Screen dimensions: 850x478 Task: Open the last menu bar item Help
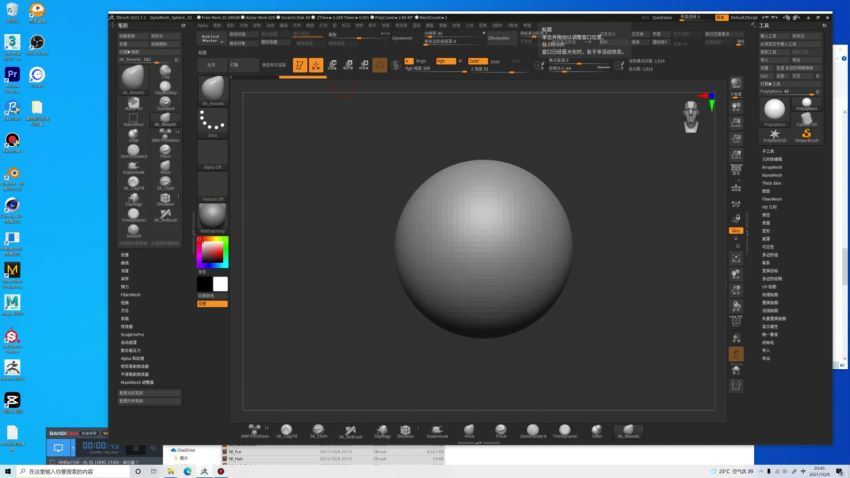click(x=527, y=25)
